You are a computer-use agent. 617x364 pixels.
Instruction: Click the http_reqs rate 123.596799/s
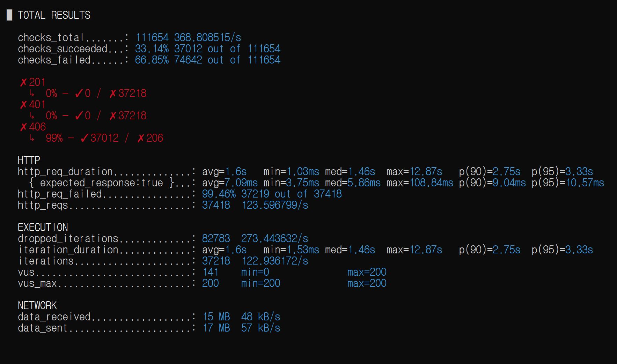tap(275, 205)
